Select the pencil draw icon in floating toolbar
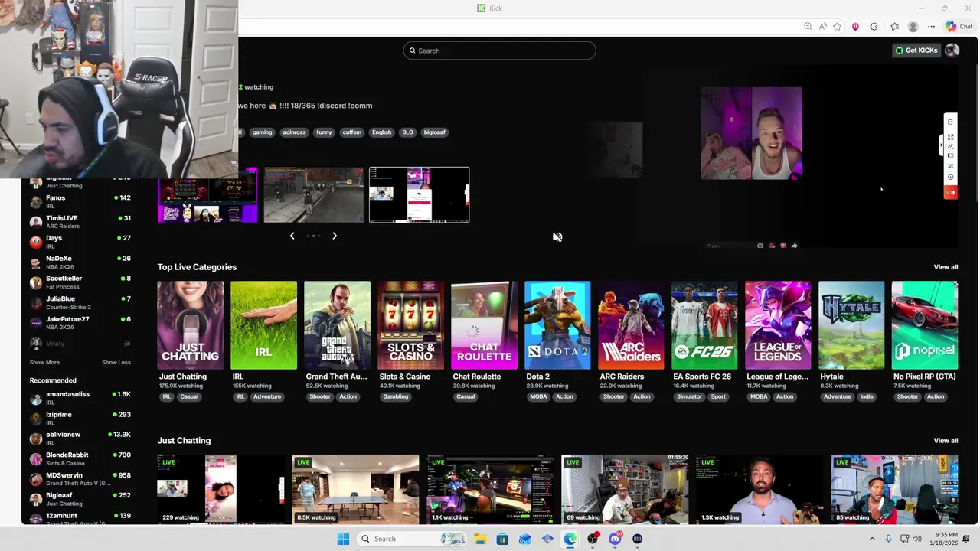The image size is (980, 551). pos(950,146)
